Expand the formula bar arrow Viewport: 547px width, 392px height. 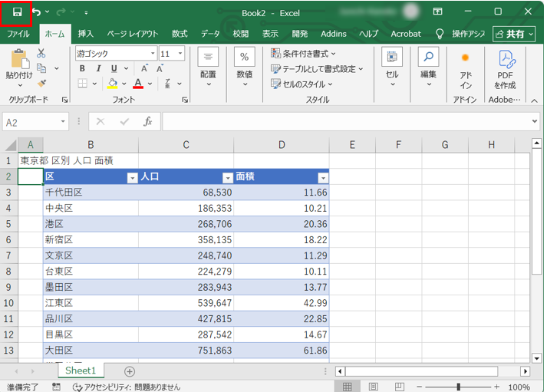tap(535, 122)
